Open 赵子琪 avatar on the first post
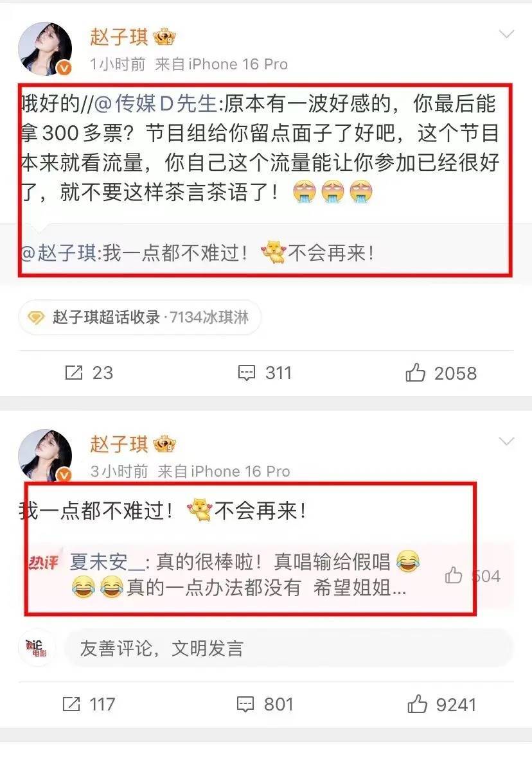Image resolution: width=532 pixels, height=758 pixels. [45, 49]
